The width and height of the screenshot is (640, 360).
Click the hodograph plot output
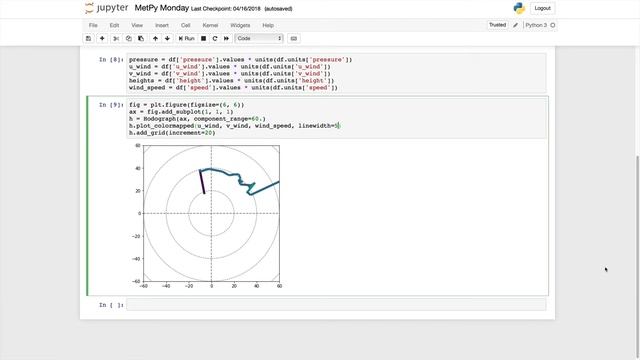click(207, 216)
